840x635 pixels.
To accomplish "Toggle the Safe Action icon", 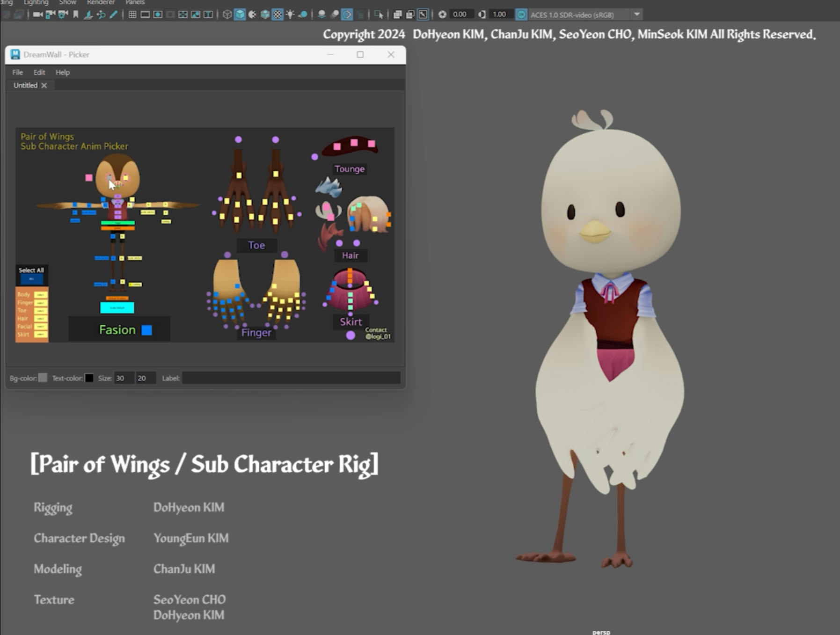I will tap(196, 15).
